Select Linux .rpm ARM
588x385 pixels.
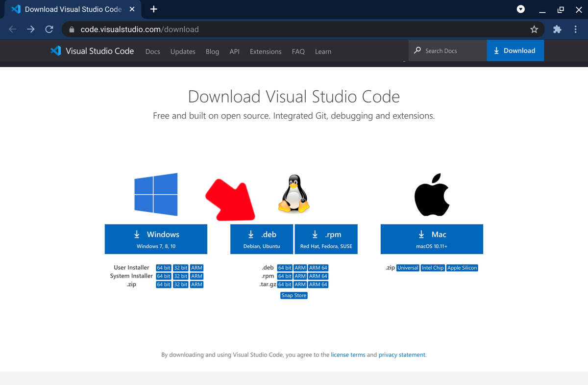point(300,276)
